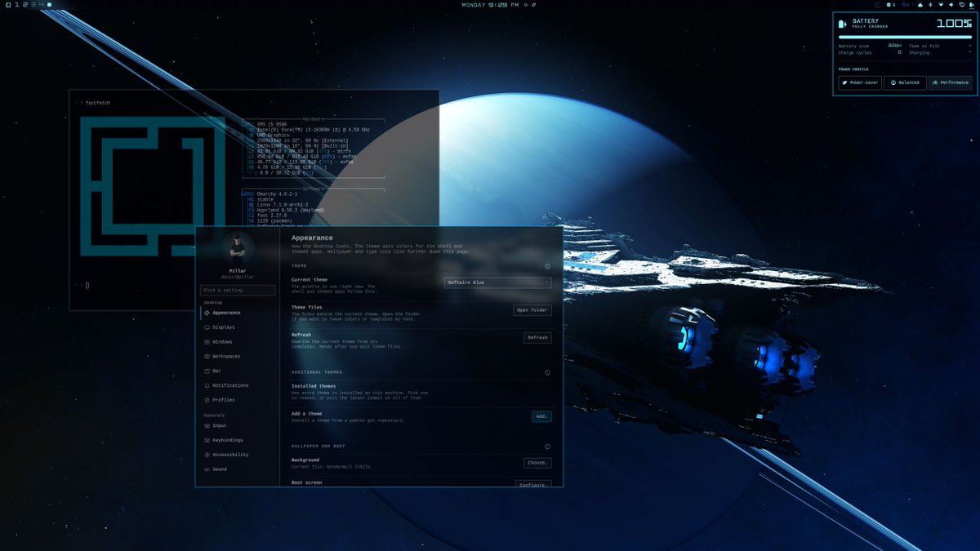Click the info icon beside ADDITIONAL THEMES heading
The image size is (980, 551).
click(x=547, y=372)
